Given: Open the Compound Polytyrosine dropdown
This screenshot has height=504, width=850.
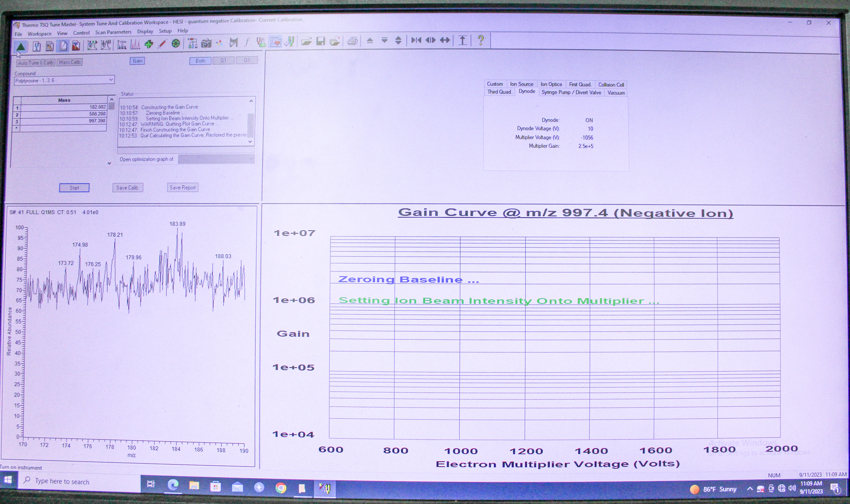Looking at the screenshot, I should pyautogui.click(x=111, y=80).
